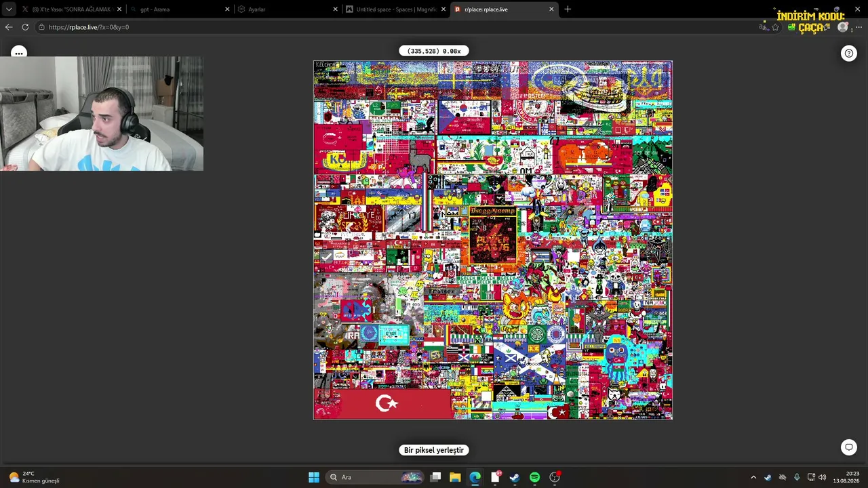Click the taskbar search box 'Ara'
Screen dimensions: 868x488
click(375, 477)
